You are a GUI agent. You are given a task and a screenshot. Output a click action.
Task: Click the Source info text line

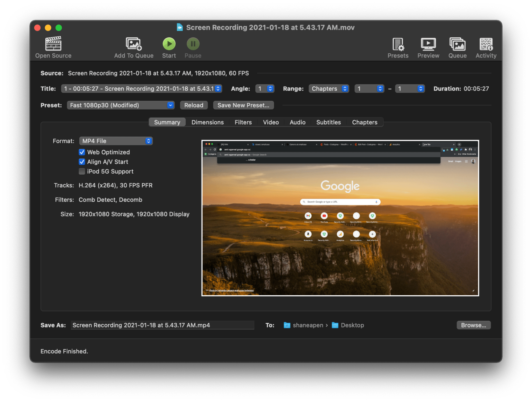[x=158, y=73]
